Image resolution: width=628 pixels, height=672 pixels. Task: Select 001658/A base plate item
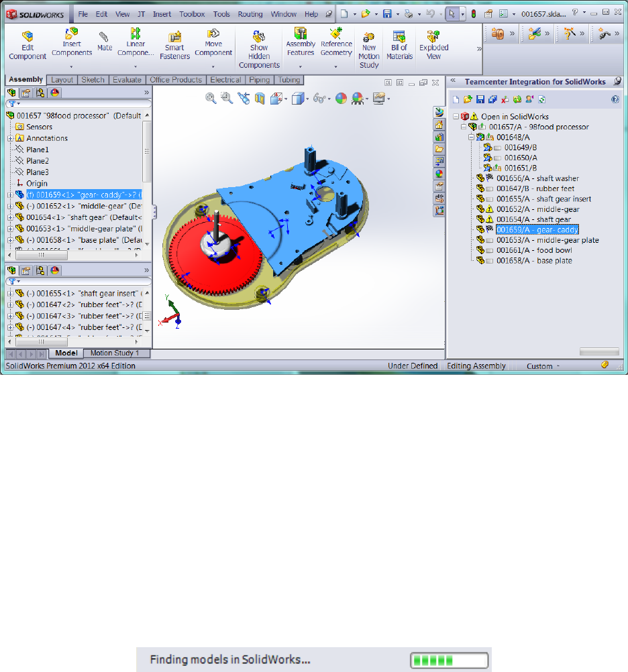click(x=534, y=261)
